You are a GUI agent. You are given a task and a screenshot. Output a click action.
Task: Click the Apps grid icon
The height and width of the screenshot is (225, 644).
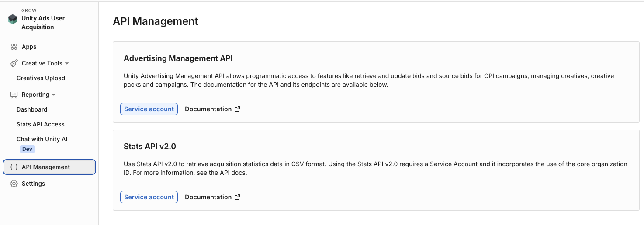[x=14, y=47]
